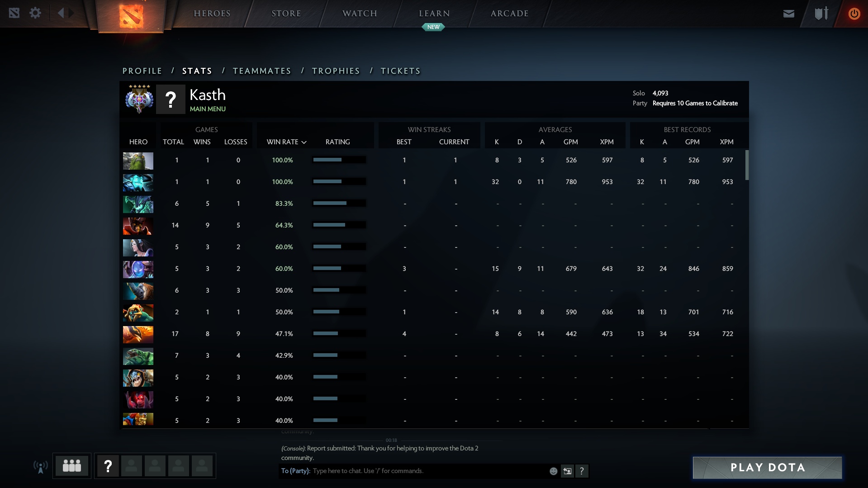This screenshot has width=868, height=488.
Task: Select hero portrait with 17 total games
Action: click(x=138, y=334)
